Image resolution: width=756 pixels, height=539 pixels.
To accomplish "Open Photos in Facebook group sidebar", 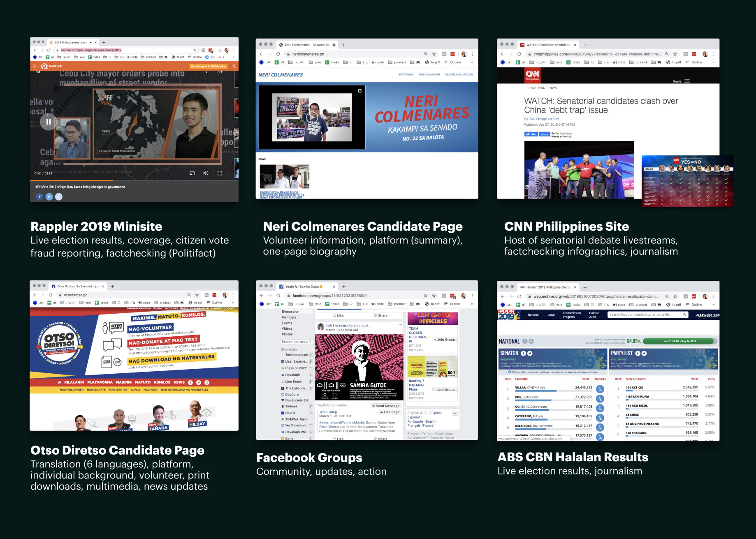I will (x=287, y=334).
